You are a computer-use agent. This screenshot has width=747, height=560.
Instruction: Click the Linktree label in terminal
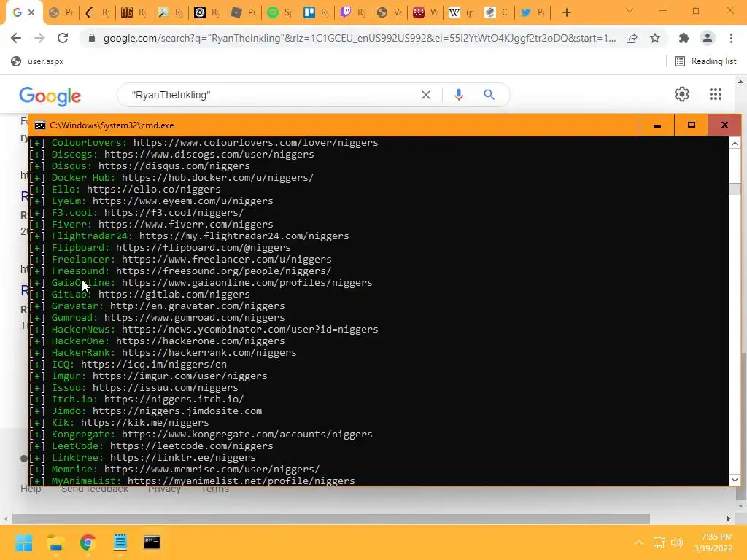pos(77,458)
